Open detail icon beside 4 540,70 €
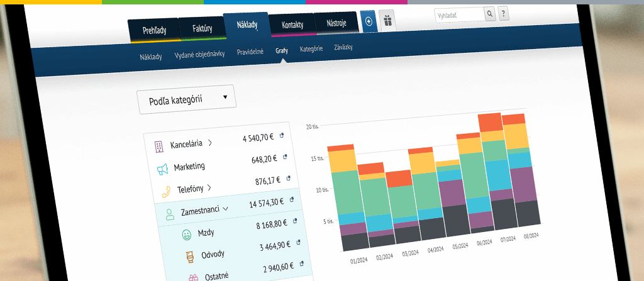 (x=282, y=135)
